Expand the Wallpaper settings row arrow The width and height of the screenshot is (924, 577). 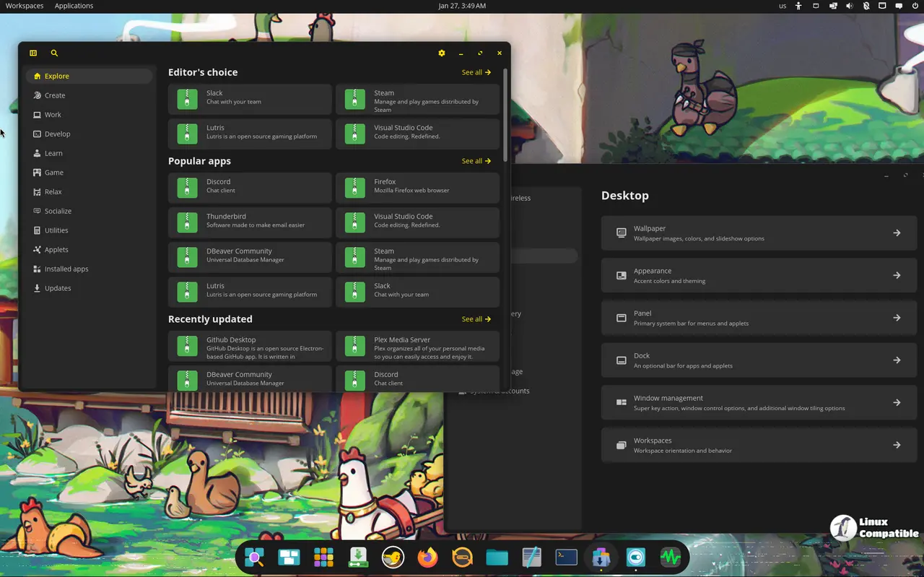(x=897, y=233)
